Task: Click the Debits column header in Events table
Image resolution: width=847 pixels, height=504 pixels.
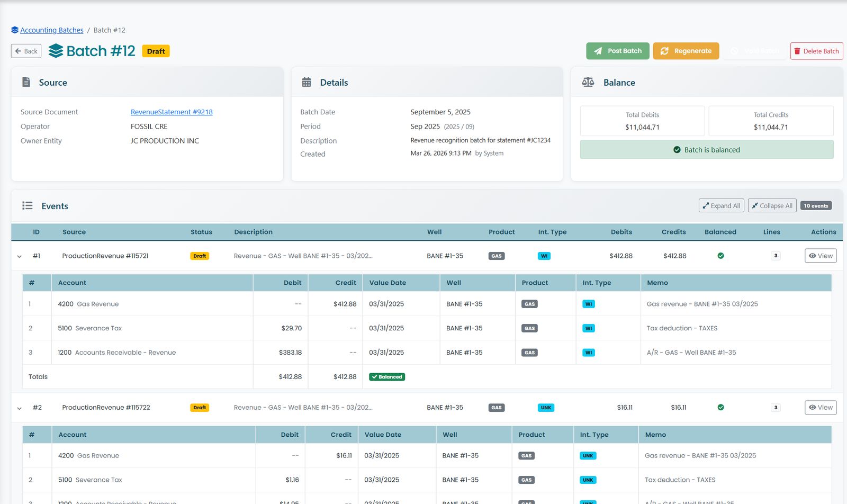Action: pyautogui.click(x=621, y=232)
